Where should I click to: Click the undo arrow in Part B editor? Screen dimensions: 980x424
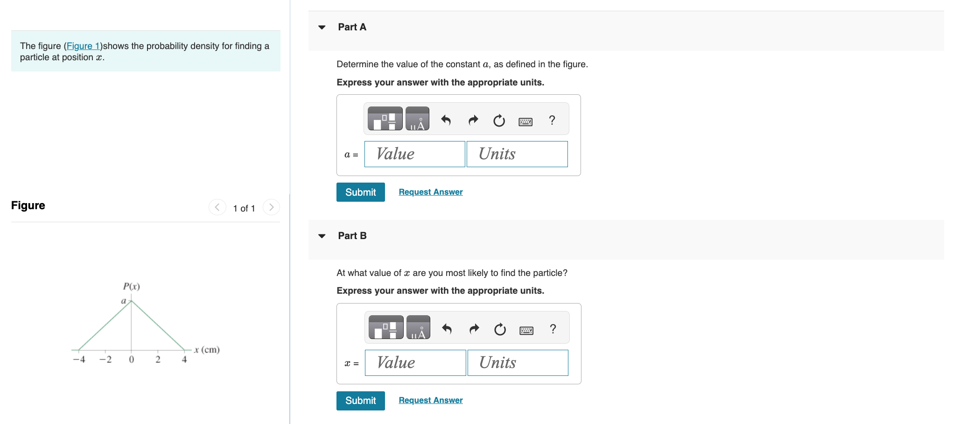[x=447, y=329]
